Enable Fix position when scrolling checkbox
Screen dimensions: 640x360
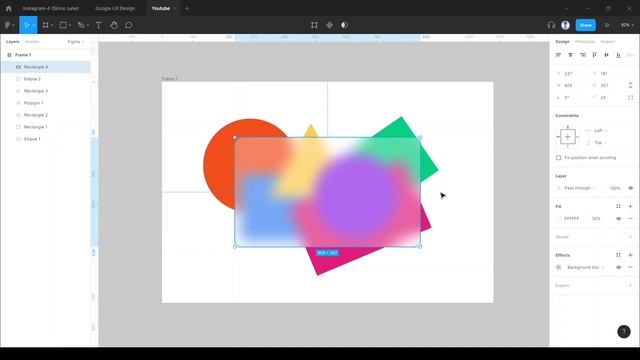pos(559,158)
